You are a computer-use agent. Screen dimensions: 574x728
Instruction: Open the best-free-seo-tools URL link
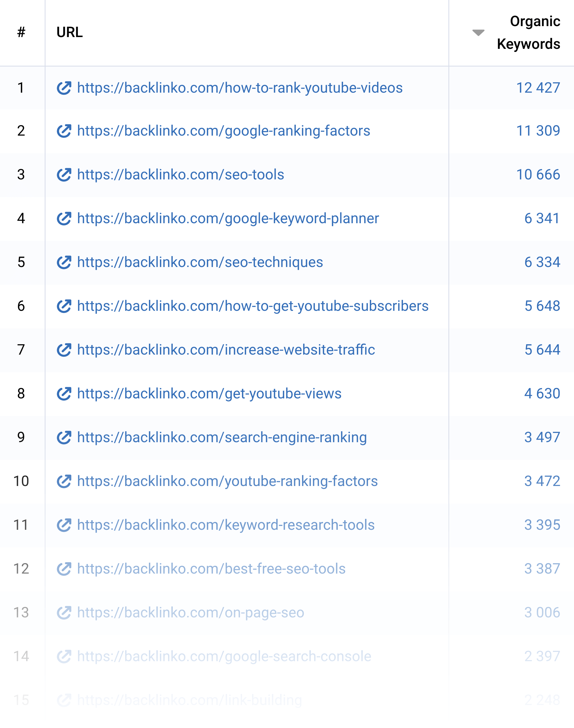[x=211, y=569]
